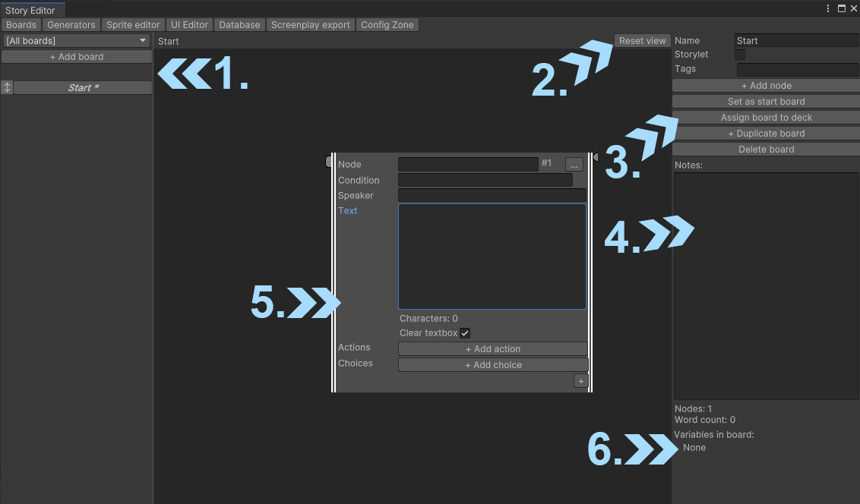Click the Duplicate board button
This screenshot has width=860, height=504.
tap(766, 134)
